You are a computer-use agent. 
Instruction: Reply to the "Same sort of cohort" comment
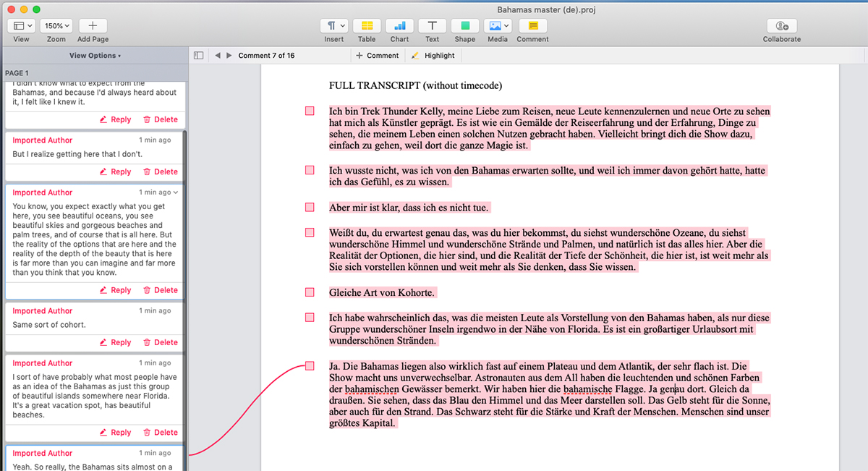(x=116, y=342)
